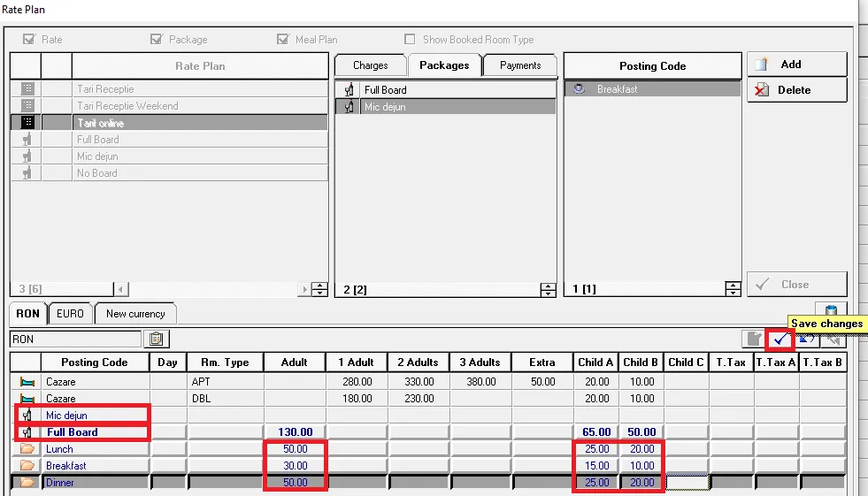Click the Dinner Child C empty cell

click(x=687, y=482)
